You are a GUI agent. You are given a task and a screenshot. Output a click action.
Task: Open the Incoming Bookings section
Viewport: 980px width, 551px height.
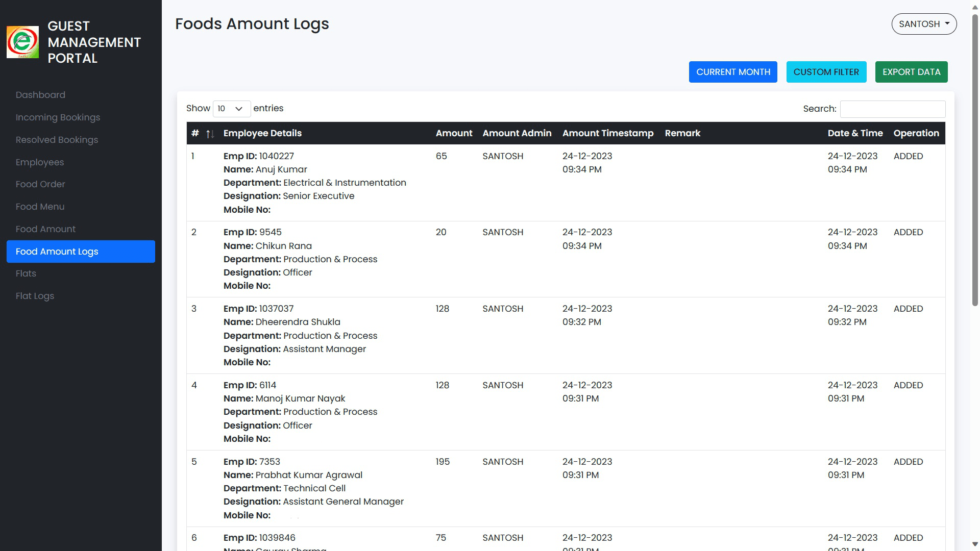tap(58, 117)
